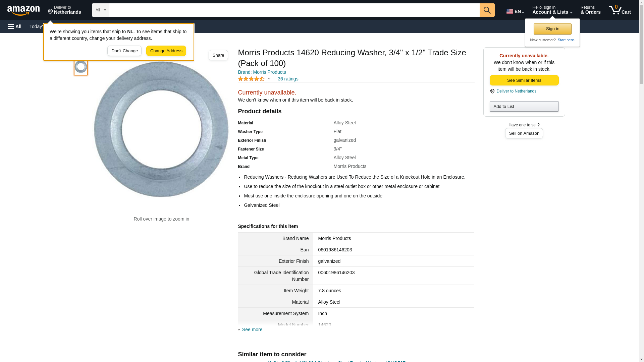
Task: Click the See Similar Items button
Action: [524, 80]
